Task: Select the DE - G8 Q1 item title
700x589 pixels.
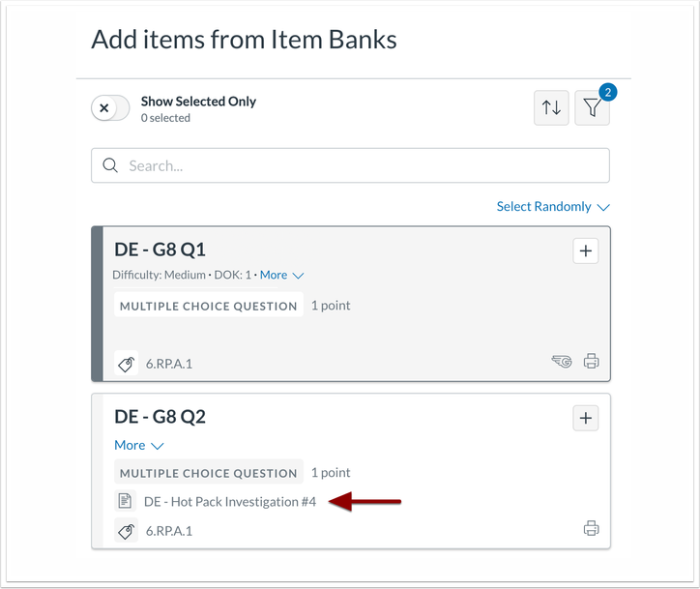Action: click(x=160, y=250)
